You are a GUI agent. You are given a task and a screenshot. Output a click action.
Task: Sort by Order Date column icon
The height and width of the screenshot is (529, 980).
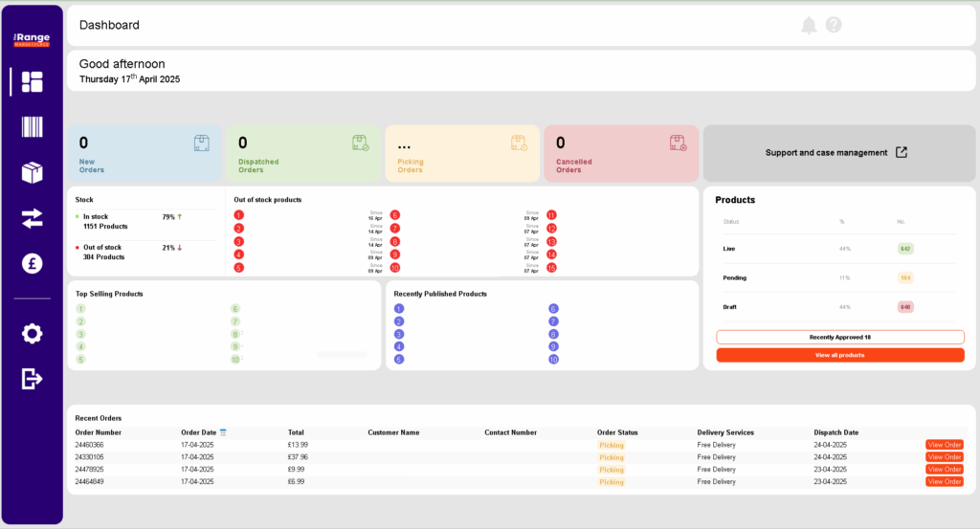223,432
